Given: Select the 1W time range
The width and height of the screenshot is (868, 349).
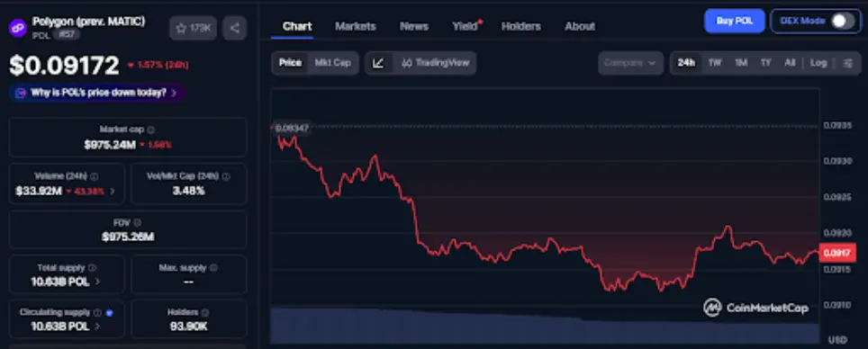Looking at the screenshot, I should click(715, 63).
